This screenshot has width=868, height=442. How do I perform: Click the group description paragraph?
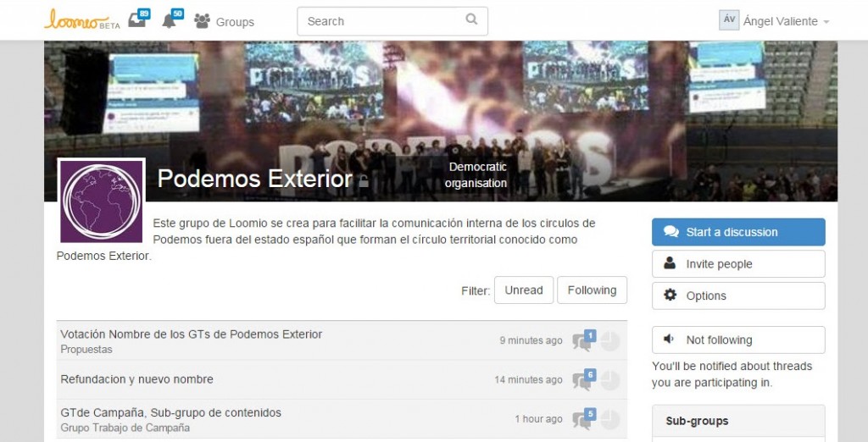click(x=326, y=240)
